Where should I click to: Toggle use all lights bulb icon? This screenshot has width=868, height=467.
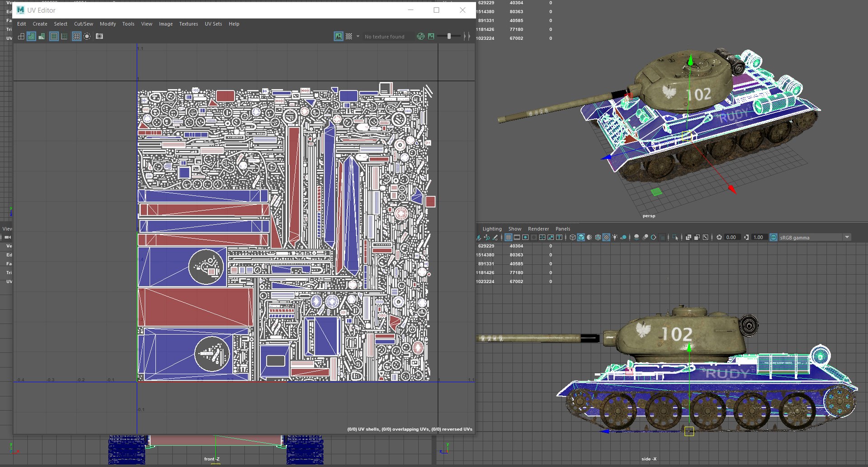coord(615,237)
